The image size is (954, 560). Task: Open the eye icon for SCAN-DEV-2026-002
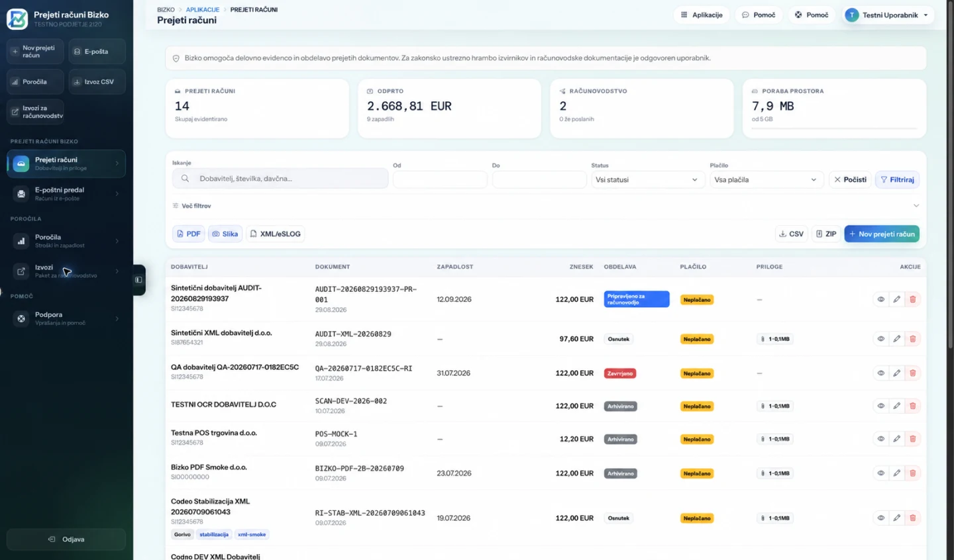click(x=880, y=406)
